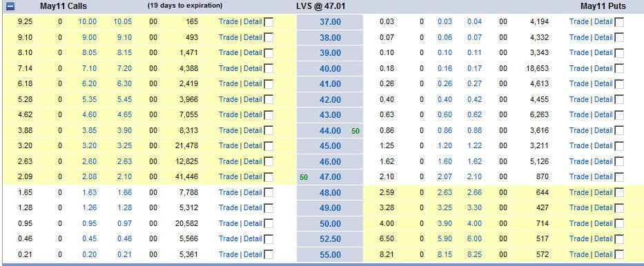644x266 pixels.
Task: Click the 8.25 ask for 55.00 put
Action: (474, 254)
